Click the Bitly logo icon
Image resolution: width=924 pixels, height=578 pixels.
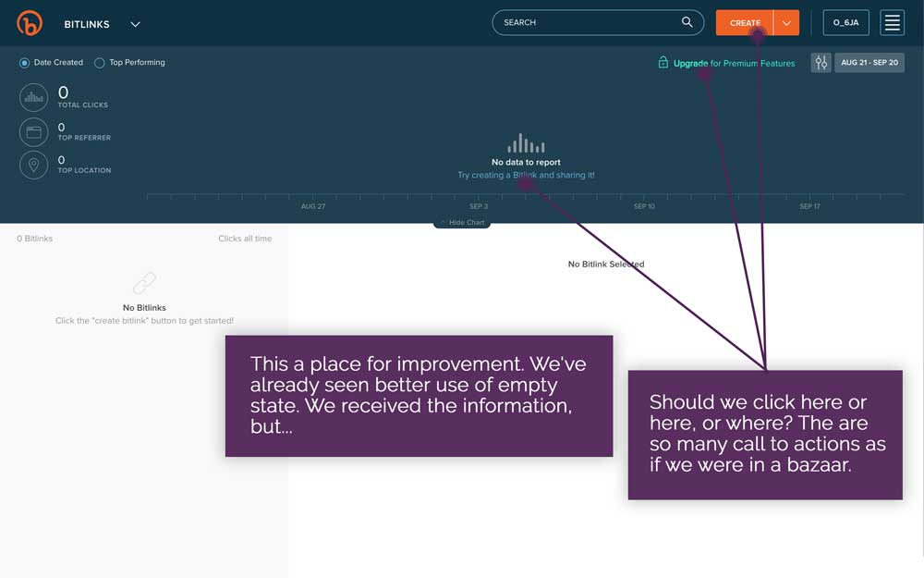(30, 23)
